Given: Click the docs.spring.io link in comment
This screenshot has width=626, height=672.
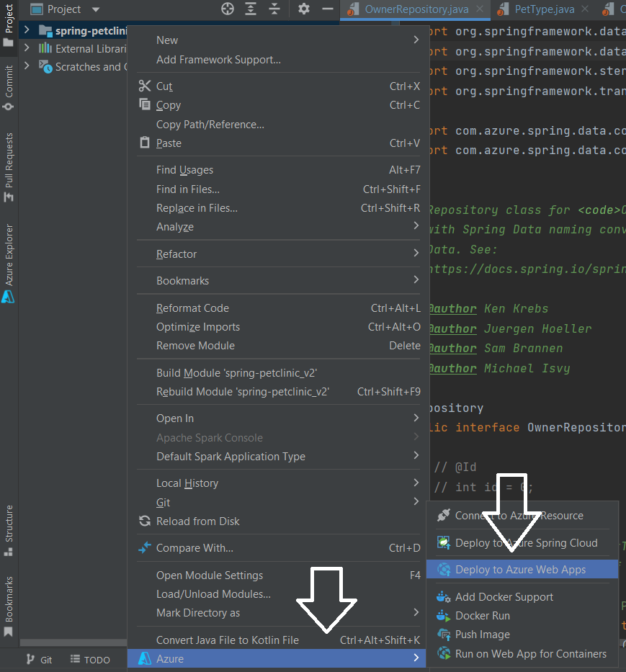Looking at the screenshot, I should click(x=527, y=269).
